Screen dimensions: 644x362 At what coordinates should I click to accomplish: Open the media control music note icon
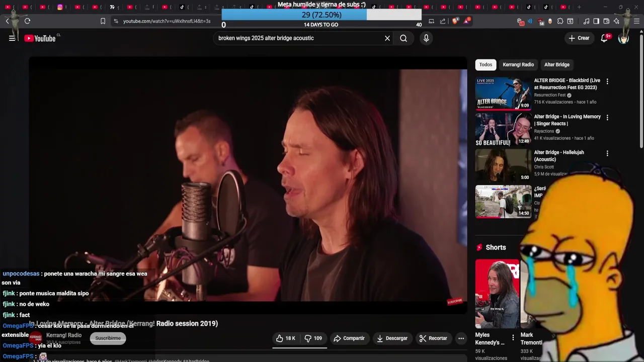pos(586,21)
